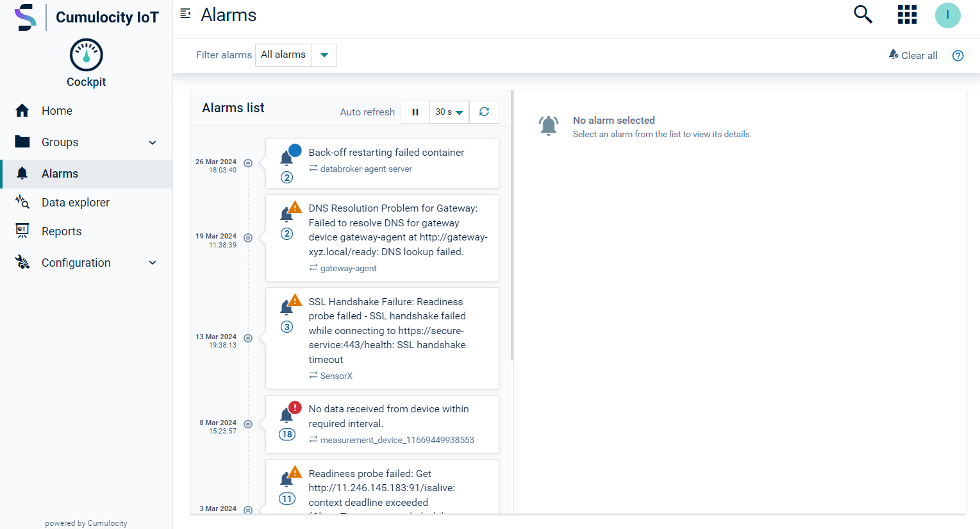Open gateway-agent device link
This screenshot has height=529, width=980.
[x=348, y=268]
